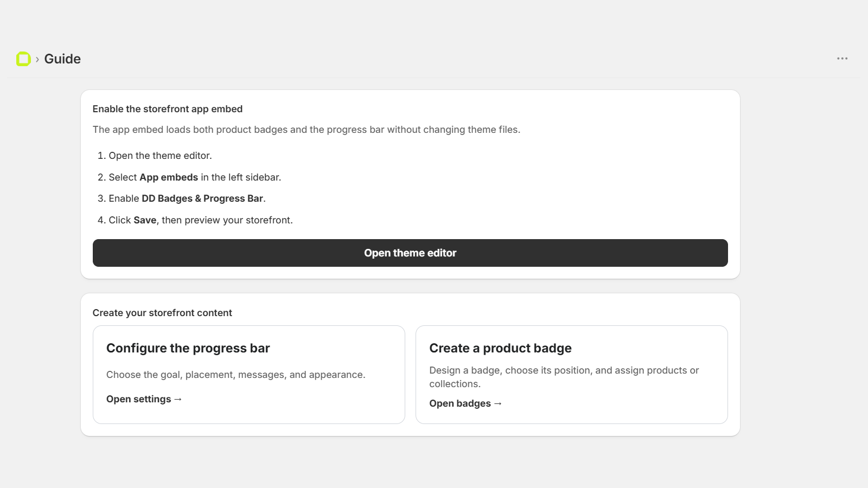The image size is (868, 488).
Task: Click the product badge card description text
Action: click(564, 377)
